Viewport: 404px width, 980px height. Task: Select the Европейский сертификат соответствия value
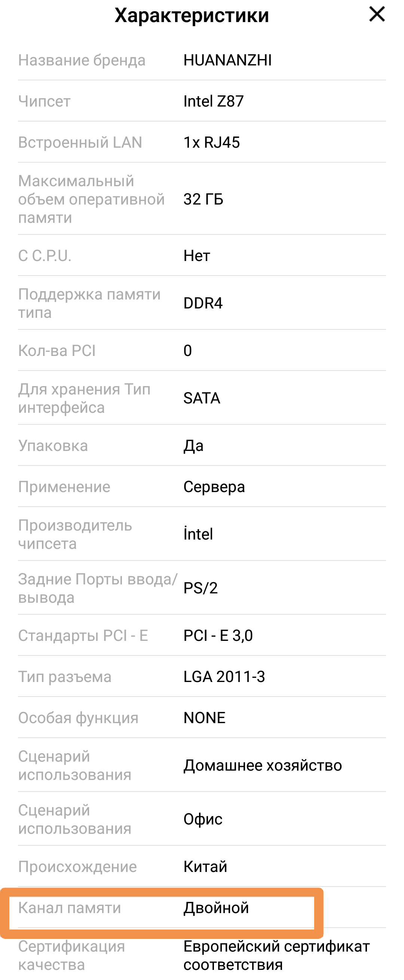click(x=276, y=955)
